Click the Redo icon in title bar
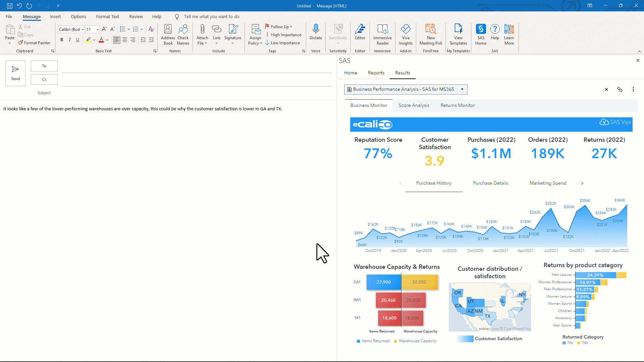This screenshot has width=644, height=362. (x=29, y=6)
